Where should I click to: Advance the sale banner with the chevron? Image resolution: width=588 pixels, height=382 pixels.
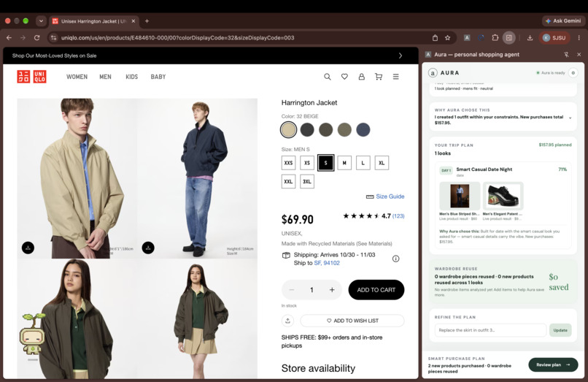401,56
